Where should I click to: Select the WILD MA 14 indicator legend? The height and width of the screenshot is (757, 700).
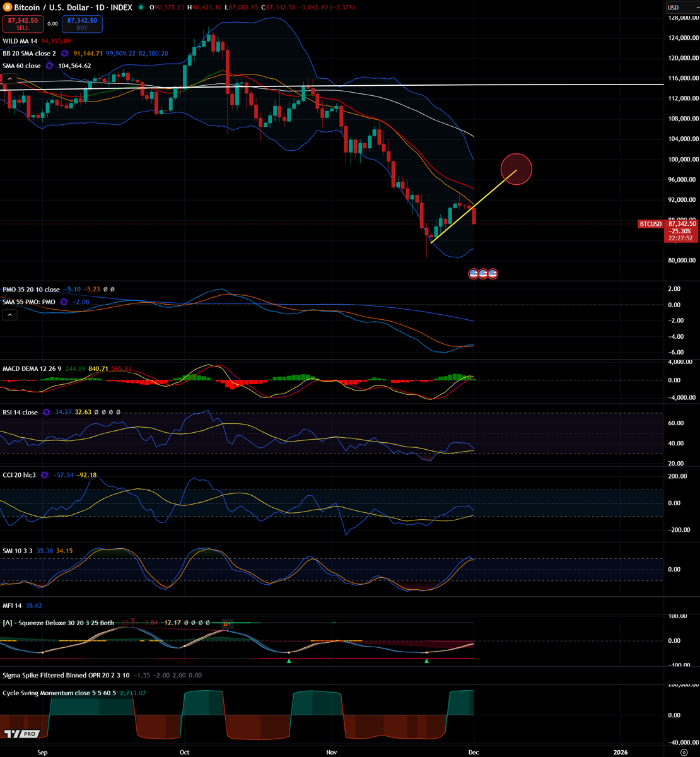19,40
